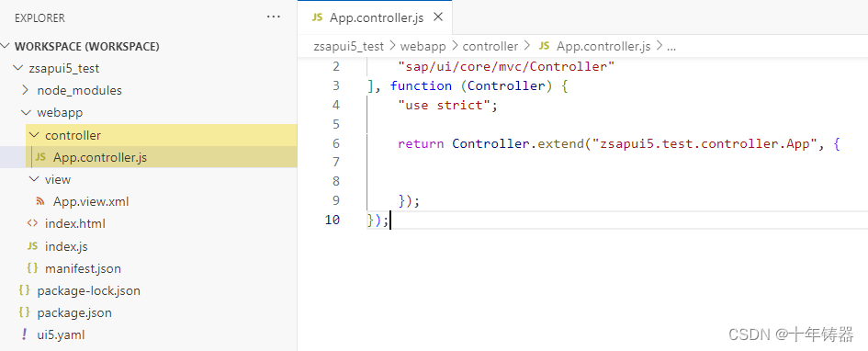
Task: Click the braces icon beside package-lock.json
Action: (x=24, y=290)
